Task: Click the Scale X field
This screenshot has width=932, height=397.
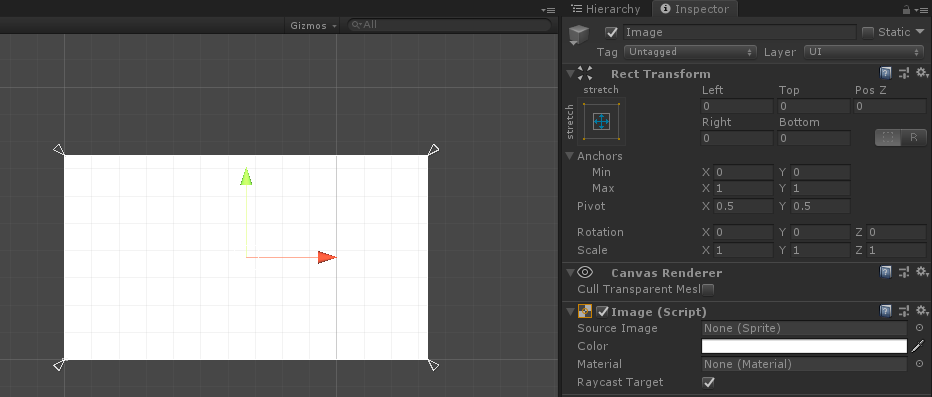Action: [x=743, y=250]
